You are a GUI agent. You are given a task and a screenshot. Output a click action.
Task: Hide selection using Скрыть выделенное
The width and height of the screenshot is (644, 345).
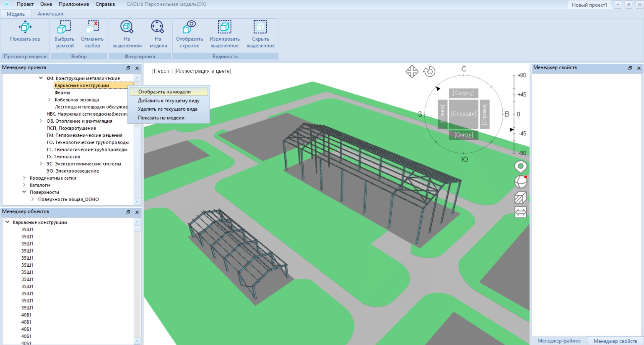(260, 27)
